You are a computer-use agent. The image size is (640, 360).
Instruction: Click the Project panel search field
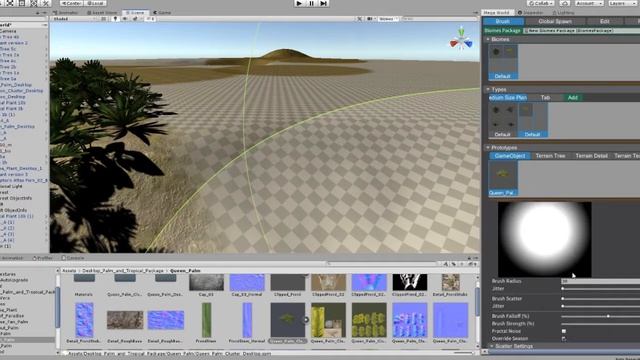(x=384, y=264)
